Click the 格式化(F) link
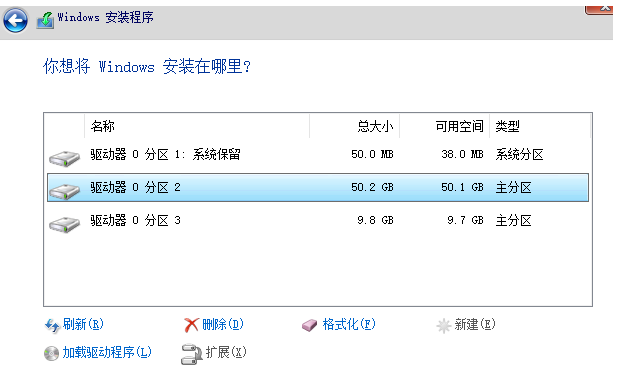 tap(349, 324)
